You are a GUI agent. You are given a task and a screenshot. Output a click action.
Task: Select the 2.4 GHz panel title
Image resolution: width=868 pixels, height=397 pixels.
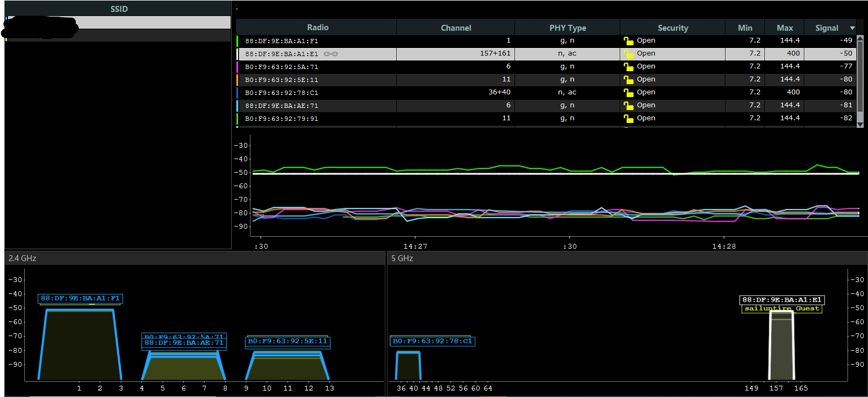point(23,258)
